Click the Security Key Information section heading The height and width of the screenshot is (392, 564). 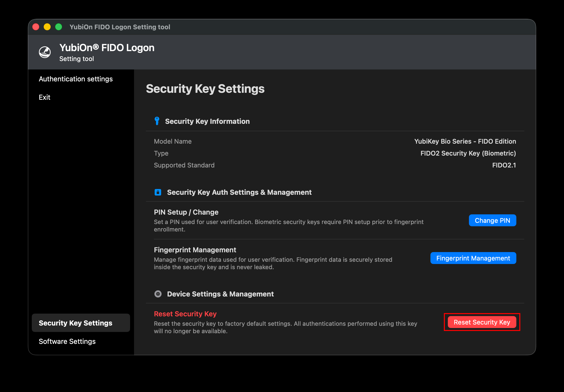point(207,121)
